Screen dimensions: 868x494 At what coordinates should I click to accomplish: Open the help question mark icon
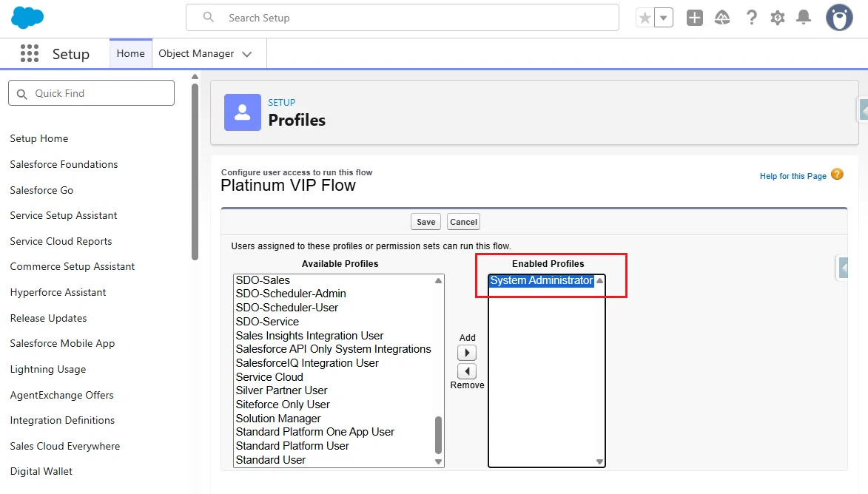[x=751, y=18]
